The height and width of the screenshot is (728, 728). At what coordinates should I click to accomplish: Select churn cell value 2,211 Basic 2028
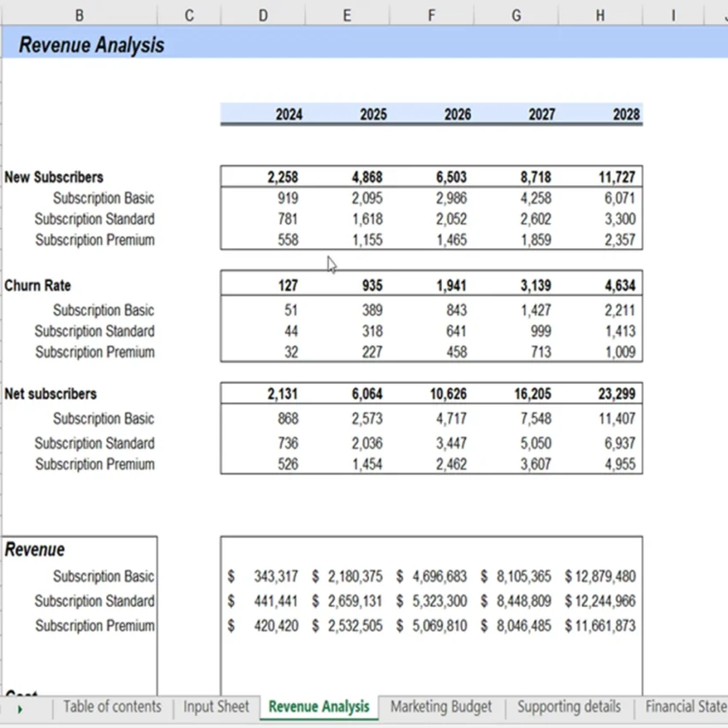click(x=620, y=310)
